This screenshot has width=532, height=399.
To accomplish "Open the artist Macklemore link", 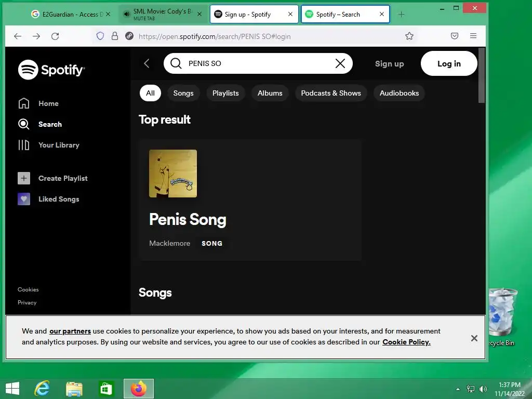I will (x=170, y=243).
